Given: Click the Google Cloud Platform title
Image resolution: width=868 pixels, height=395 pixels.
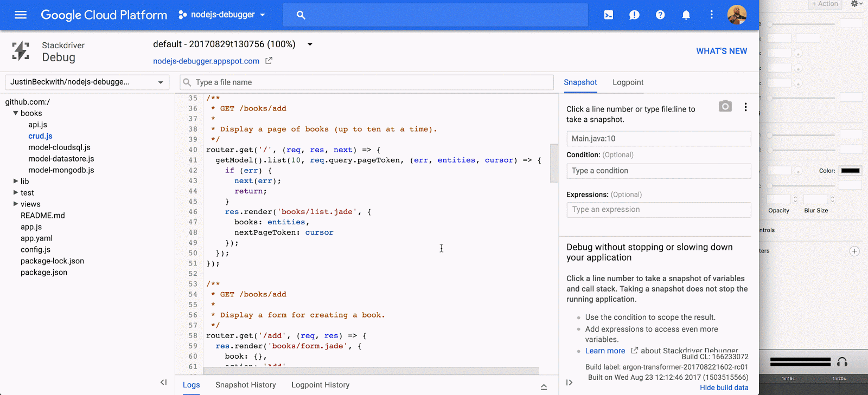Looking at the screenshot, I should (104, 15).
